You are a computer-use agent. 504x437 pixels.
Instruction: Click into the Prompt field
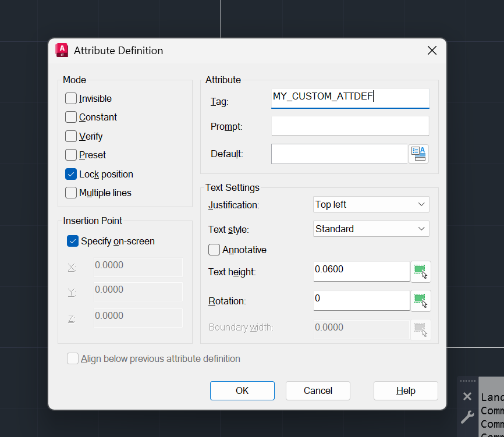350,126
